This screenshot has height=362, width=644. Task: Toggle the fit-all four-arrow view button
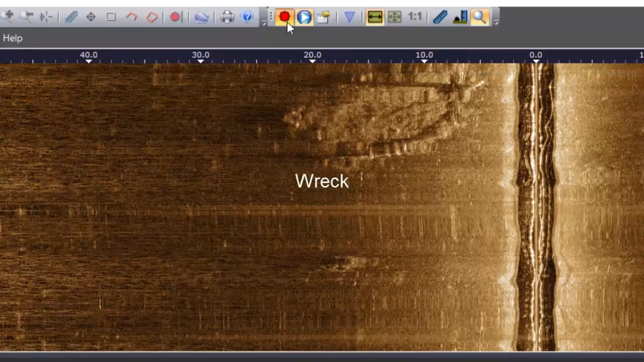coord(394,17)
